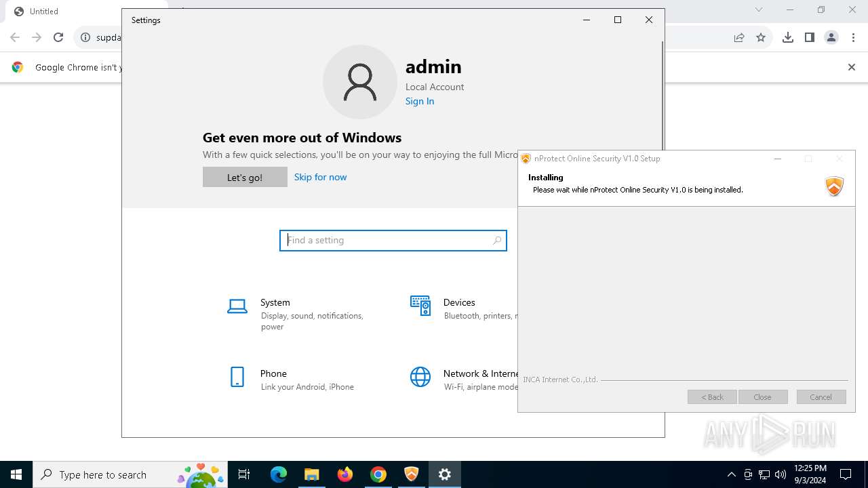Open the Network & Internet globe icon
Viewport: 868px width, 488px height.
pos(420,377)
